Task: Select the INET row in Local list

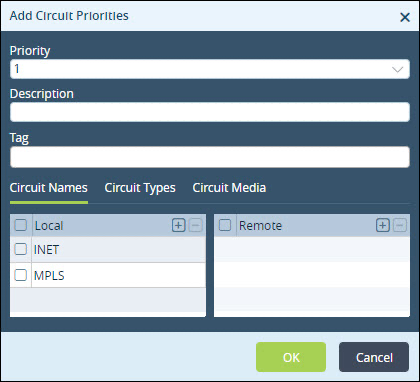Action: [x=108, y=250]
